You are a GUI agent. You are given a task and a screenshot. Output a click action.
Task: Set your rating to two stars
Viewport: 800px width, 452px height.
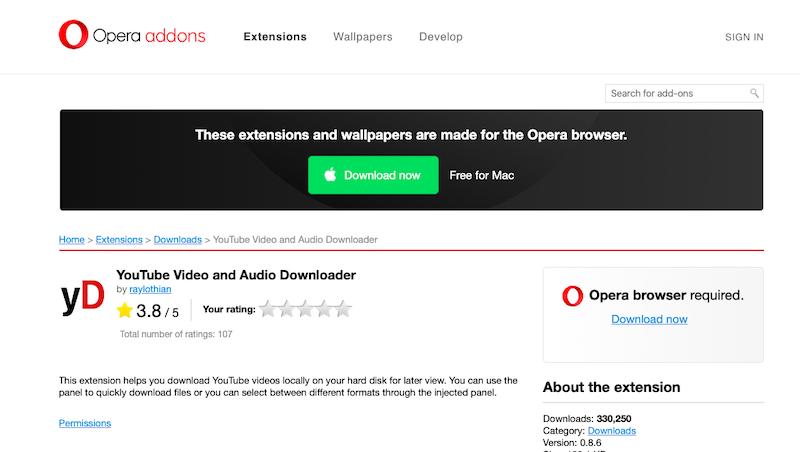click(x=285, y=310)
